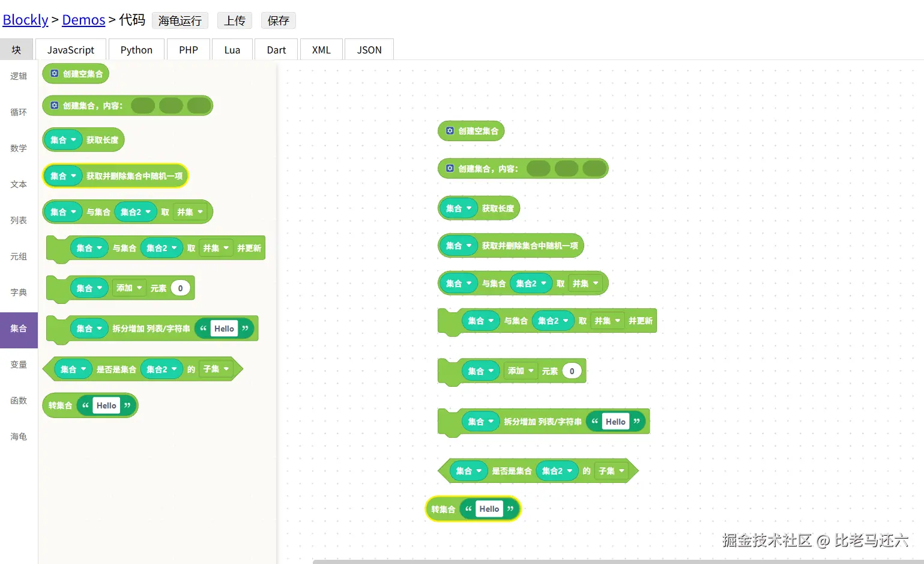Click the 获取长度 label on the workspace block

498,208
